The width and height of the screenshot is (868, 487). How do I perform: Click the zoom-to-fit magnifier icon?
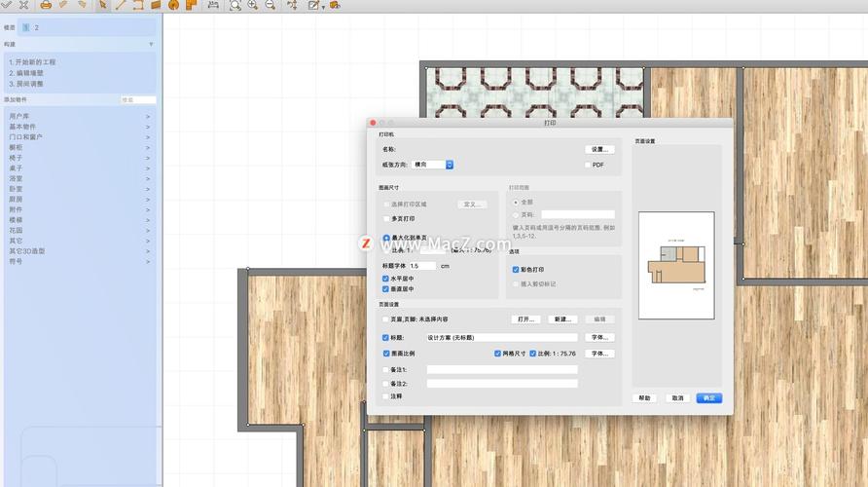click(x=235, y=6)
